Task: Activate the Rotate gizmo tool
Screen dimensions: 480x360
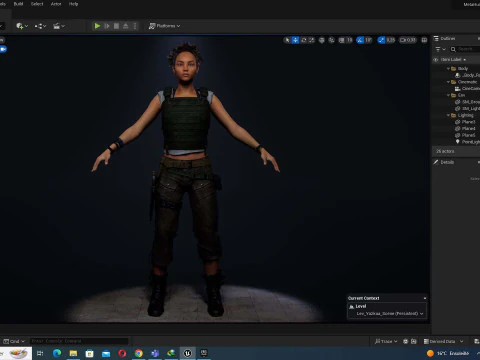Action: (304, 40)
